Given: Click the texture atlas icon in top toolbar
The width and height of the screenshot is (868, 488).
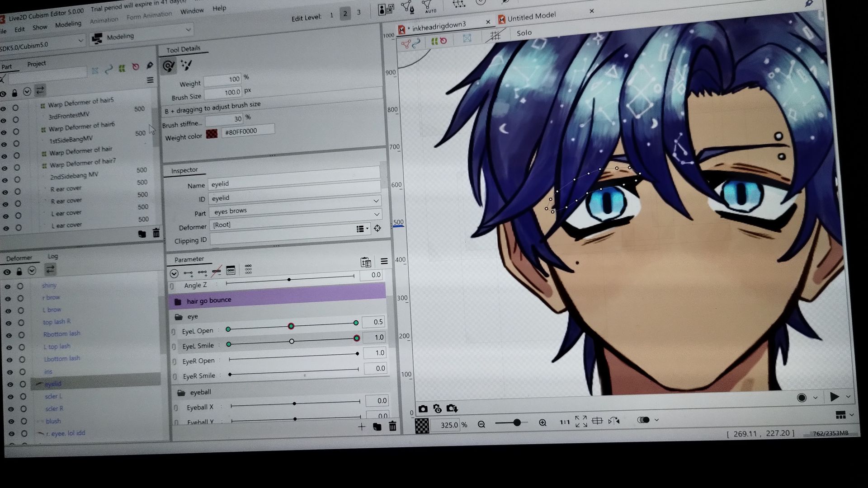Looking at the screenshot, I should (385, 9).
